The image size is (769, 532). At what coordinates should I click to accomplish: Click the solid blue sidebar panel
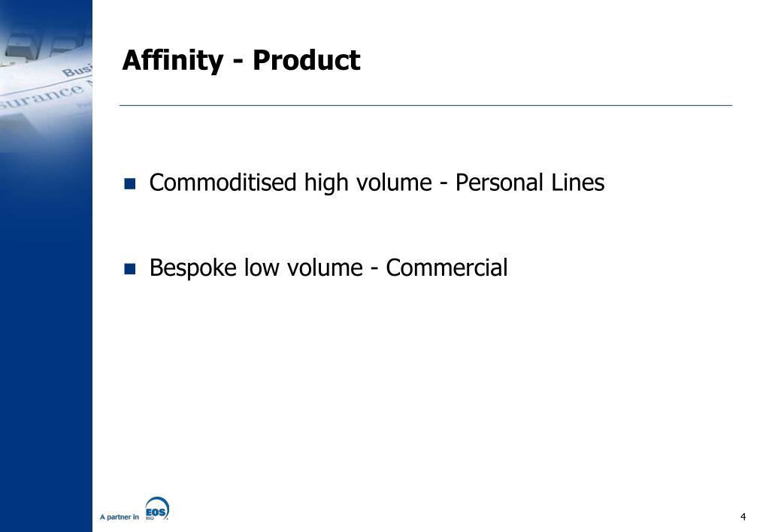pyautogui.click(x=46, y=338)
